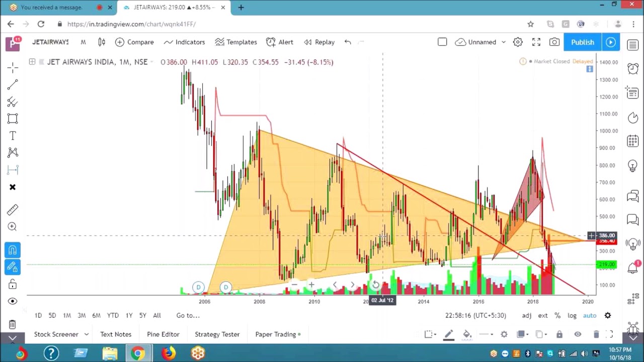Open Text Notes tab
Image resolution: width=644 pixels, height=362 pixels.
click(116, 334)
